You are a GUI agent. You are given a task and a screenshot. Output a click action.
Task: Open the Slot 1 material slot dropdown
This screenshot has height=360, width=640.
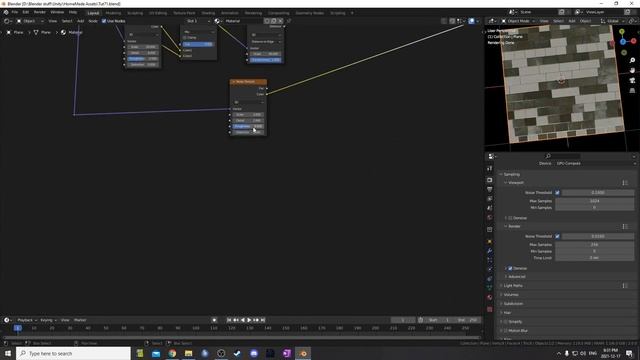click(198, 21)
